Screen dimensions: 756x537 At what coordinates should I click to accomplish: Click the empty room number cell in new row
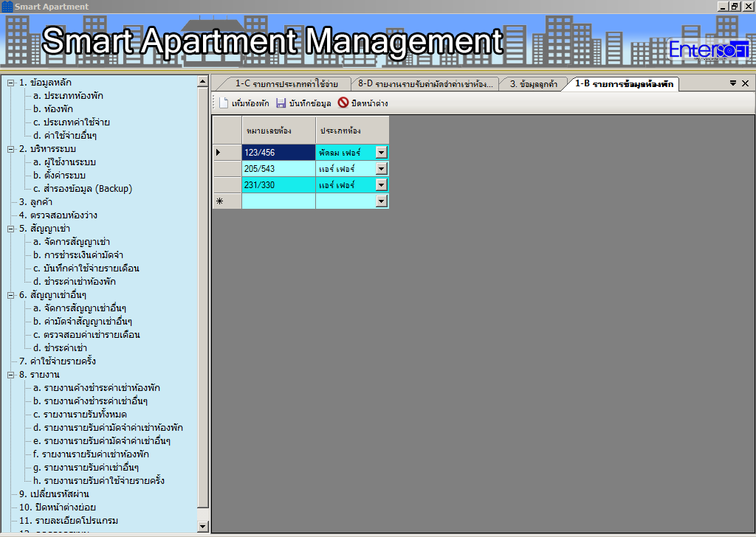278,201
